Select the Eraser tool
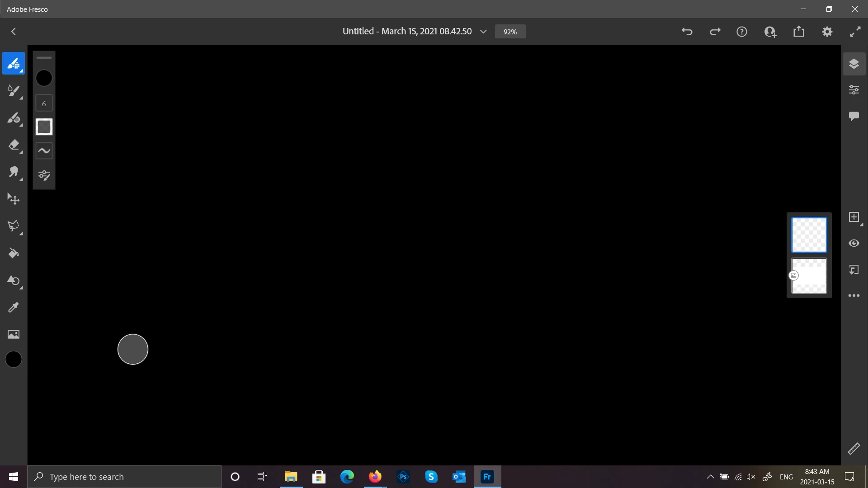 14,145
